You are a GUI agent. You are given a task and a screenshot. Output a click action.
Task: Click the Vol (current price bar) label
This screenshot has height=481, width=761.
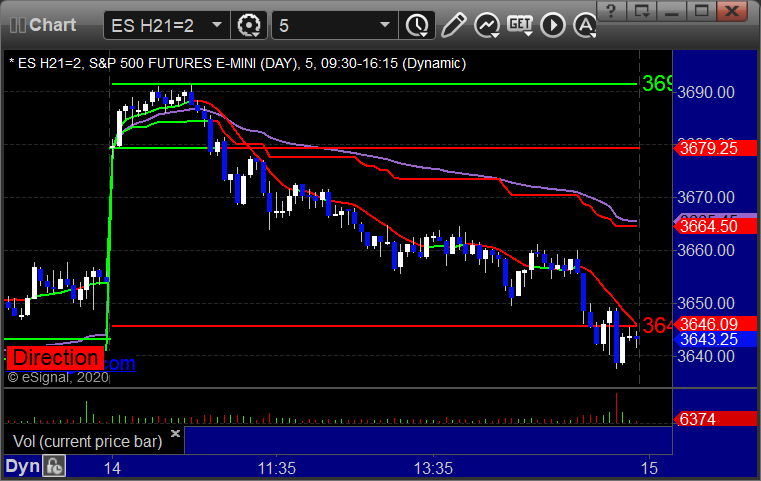[x=87, y=441]
